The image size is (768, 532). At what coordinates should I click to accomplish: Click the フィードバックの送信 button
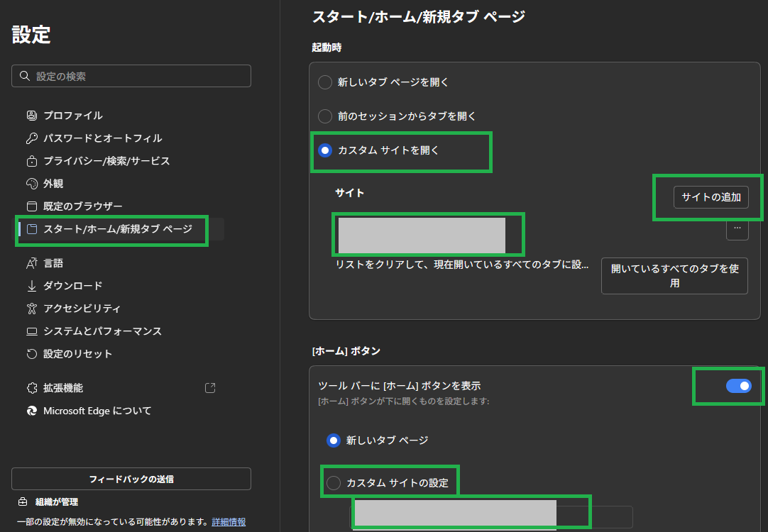point(131,479)
